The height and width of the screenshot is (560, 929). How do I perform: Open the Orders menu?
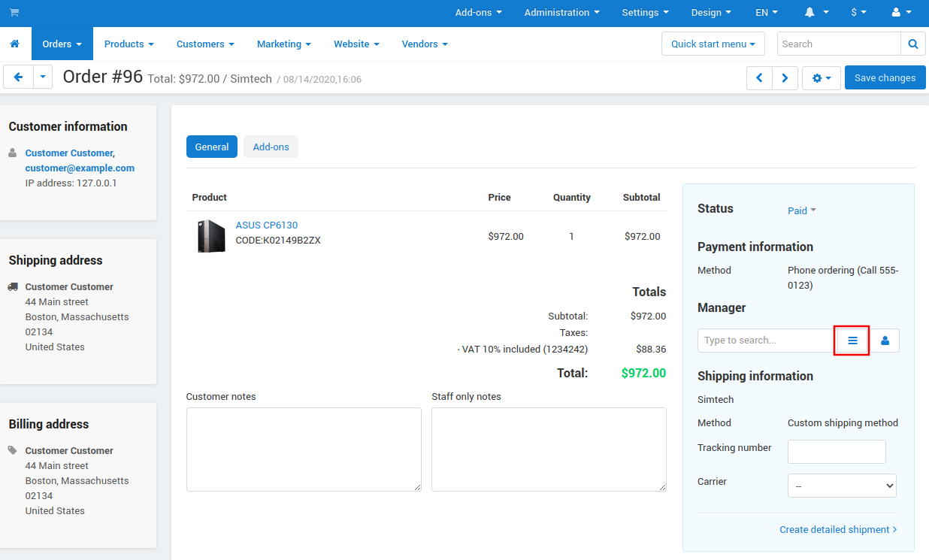[x=62, y=44]
